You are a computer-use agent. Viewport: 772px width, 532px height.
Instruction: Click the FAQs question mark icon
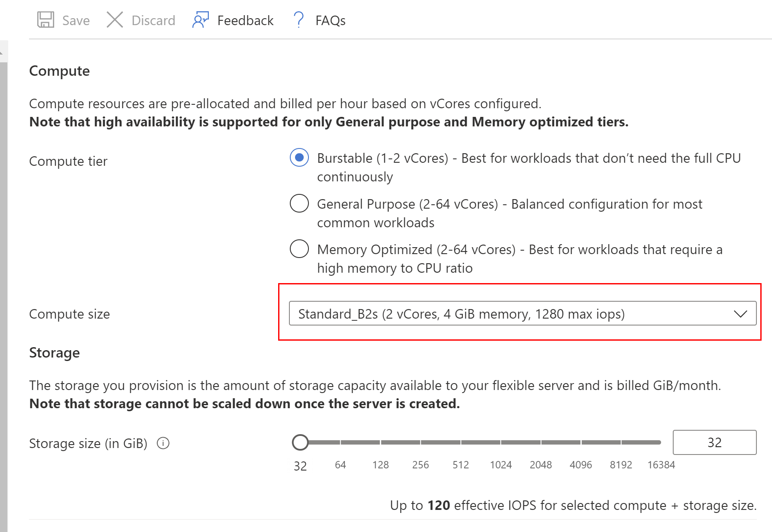tap(298, 20)
